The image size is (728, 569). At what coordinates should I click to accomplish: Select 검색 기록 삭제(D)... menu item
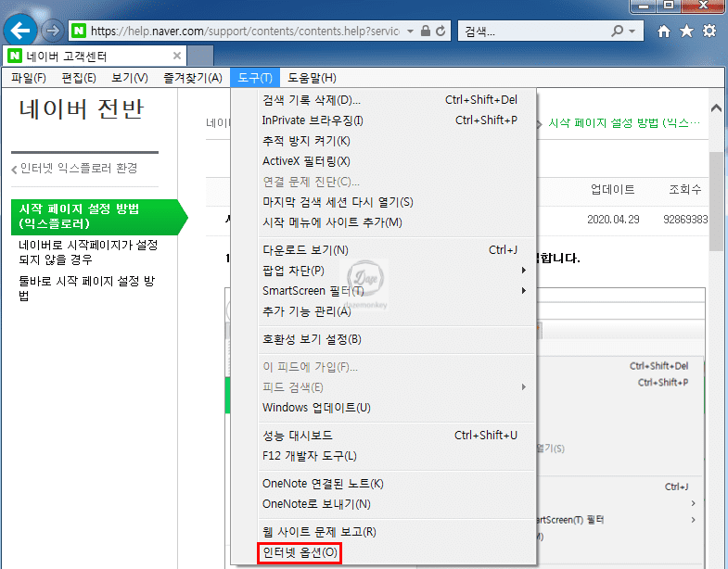click(384, 100)
